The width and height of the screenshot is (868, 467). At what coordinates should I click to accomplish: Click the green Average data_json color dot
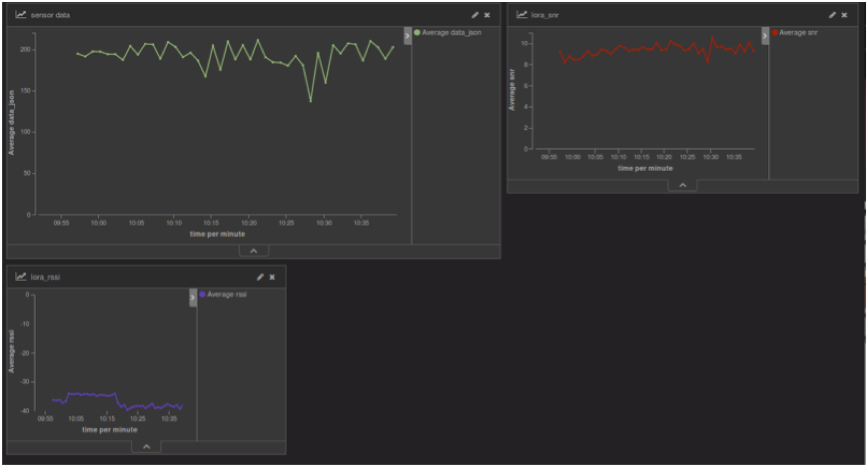417,33
